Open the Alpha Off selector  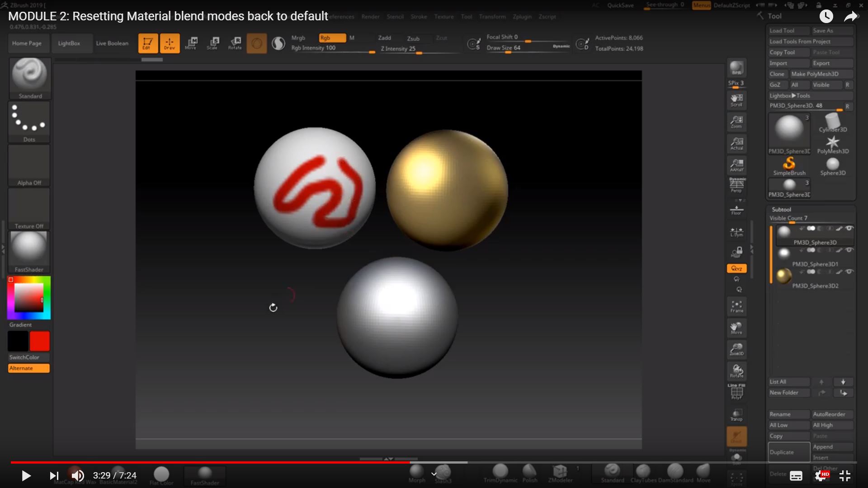point(29,165)
